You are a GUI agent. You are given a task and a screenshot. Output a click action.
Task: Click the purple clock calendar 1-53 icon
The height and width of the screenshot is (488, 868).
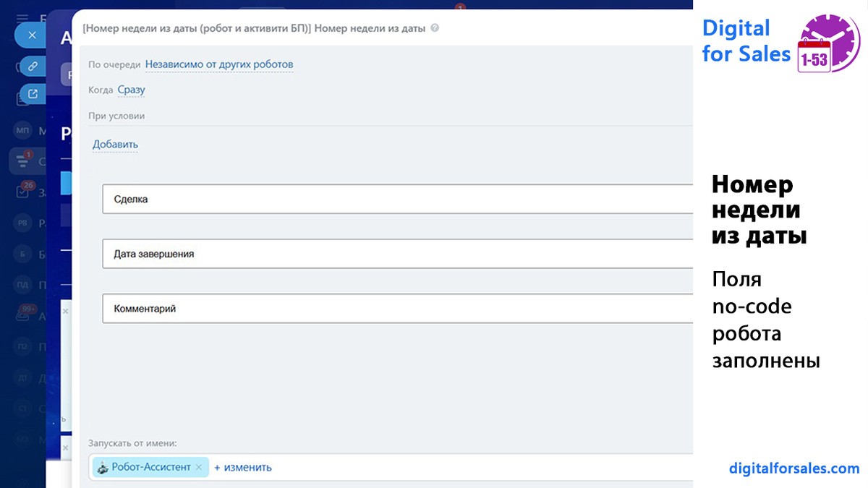[x=828, y=43]
